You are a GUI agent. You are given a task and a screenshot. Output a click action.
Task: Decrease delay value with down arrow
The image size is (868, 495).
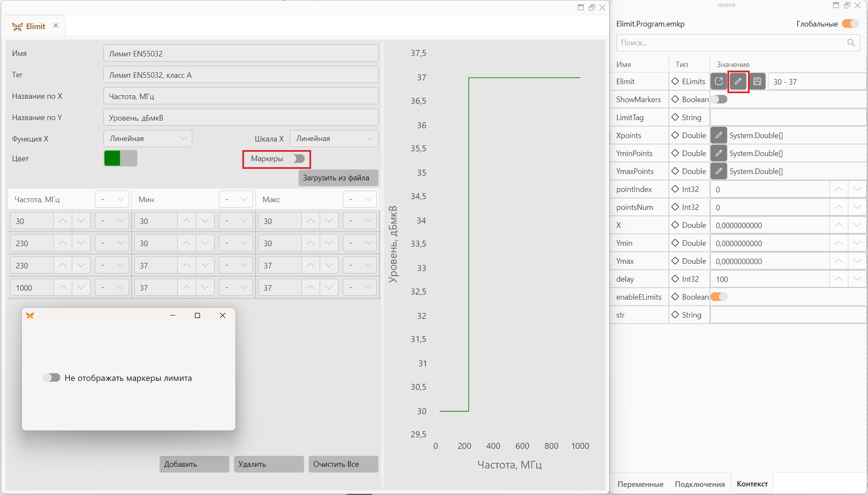(857, 279)
